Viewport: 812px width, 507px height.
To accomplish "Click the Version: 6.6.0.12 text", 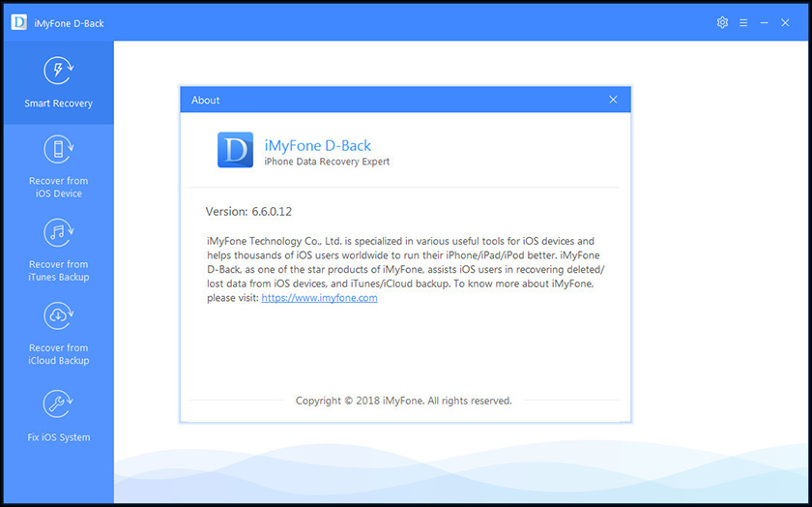I will (248, 212).
